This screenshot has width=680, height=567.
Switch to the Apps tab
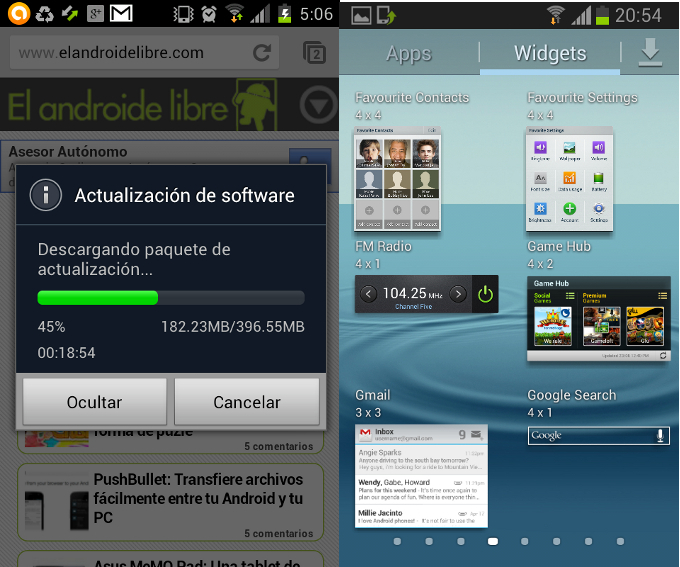pos(408,54)
